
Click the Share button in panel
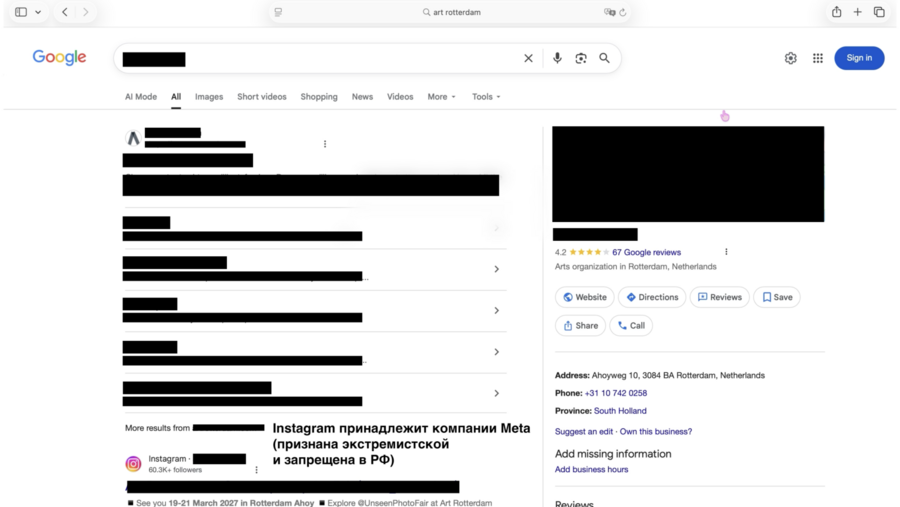click(x=580, y=326)
